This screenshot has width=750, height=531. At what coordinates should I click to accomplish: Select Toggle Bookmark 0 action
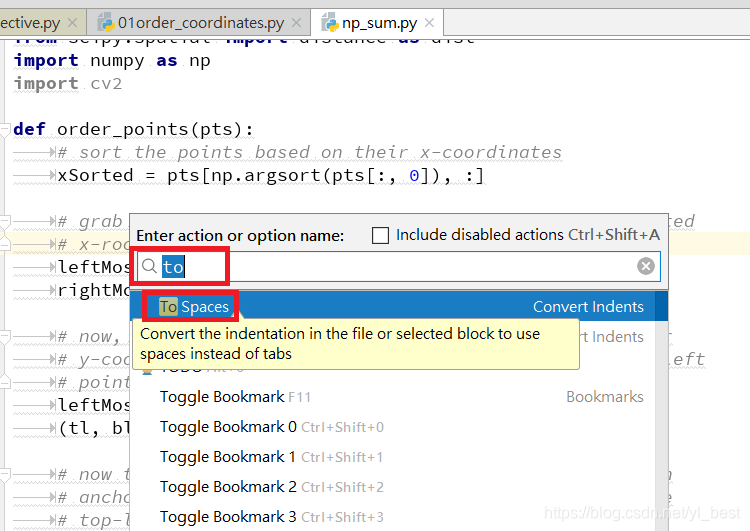point(392,427)
